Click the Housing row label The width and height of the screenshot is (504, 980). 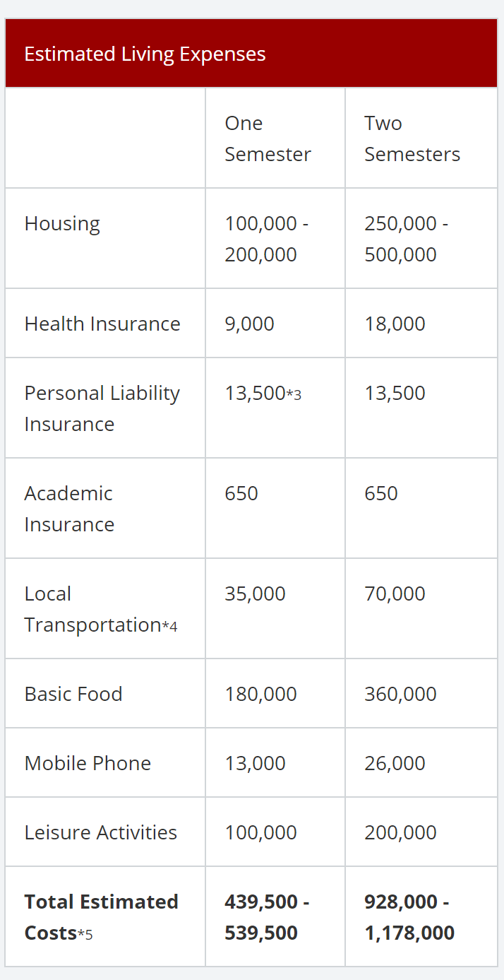coord(62,224)
